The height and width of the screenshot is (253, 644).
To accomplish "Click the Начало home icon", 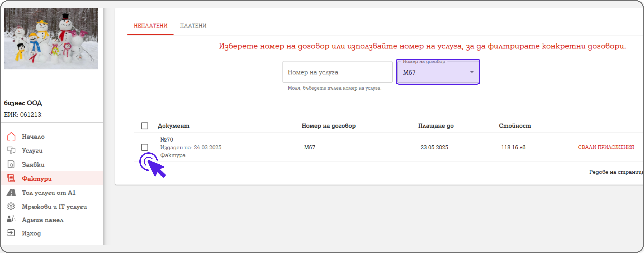I will pyautogui.click(x=11, y=136).
